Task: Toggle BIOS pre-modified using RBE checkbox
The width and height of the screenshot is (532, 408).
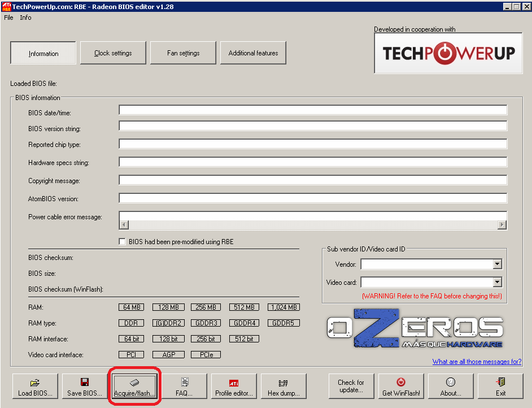Action: pos(122,241)
